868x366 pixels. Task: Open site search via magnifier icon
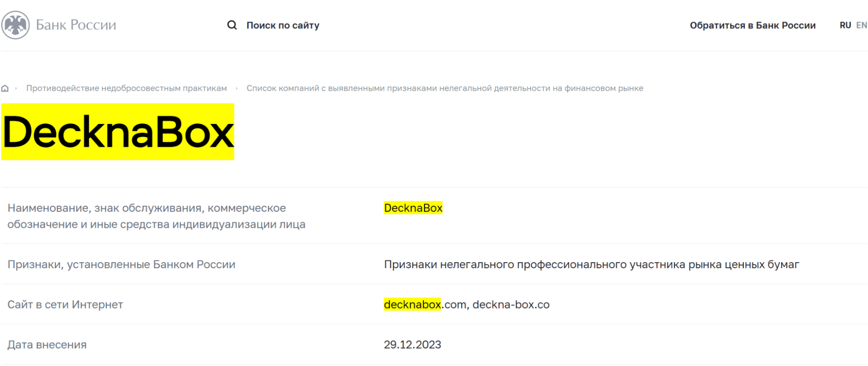(232, 25)
